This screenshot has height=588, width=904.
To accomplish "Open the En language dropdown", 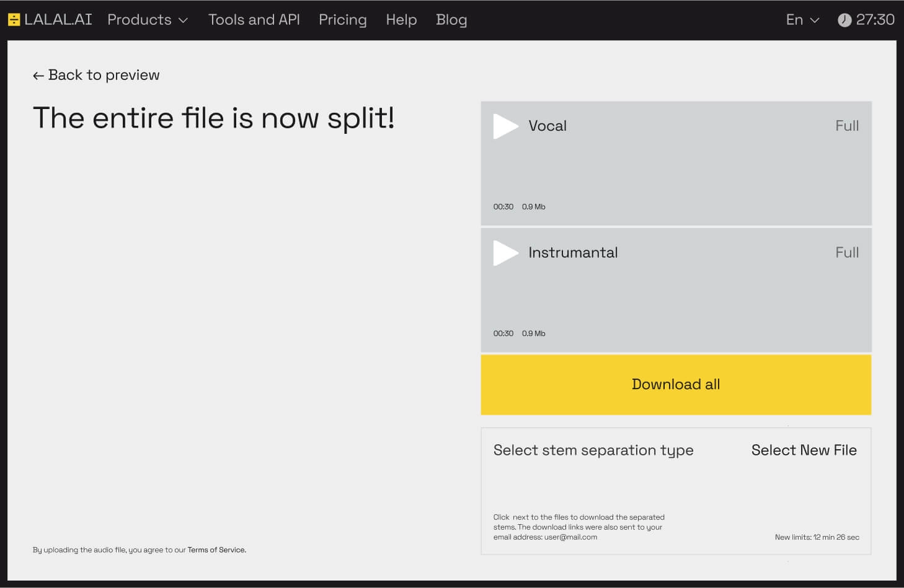I will pyautogui.click(x=802, y=20).
